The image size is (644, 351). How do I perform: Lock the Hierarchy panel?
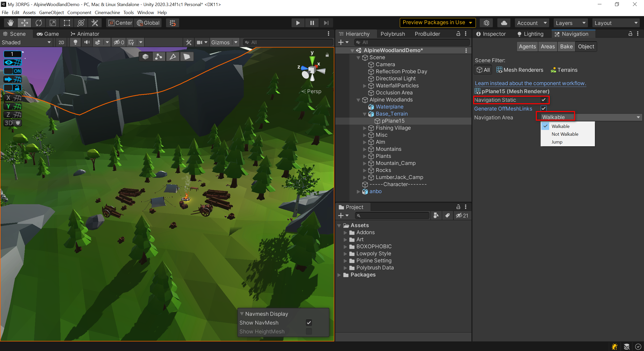pos(458,34)
